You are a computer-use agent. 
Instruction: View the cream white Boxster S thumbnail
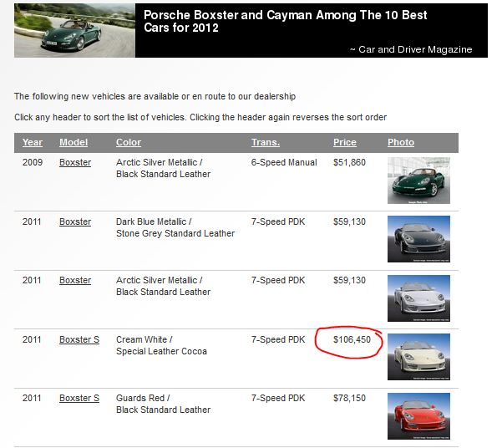point(418,357)
